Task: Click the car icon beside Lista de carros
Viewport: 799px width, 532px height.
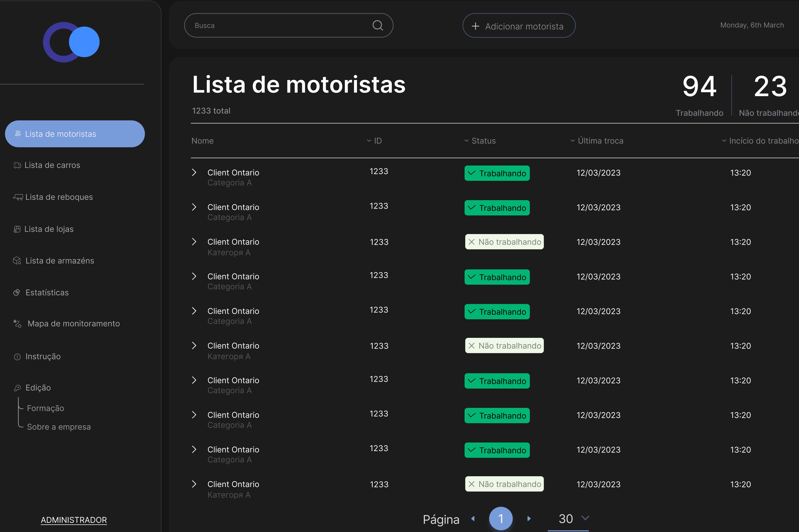Action: [x=17, y=165]
